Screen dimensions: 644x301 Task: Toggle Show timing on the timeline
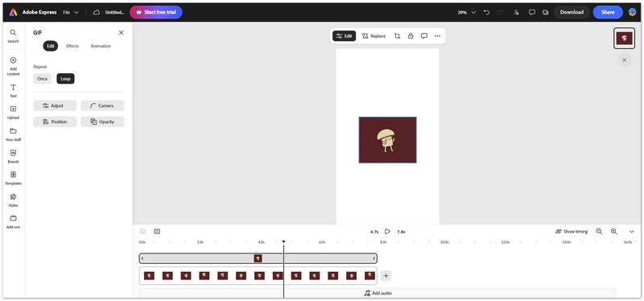[x=572, y=232]
